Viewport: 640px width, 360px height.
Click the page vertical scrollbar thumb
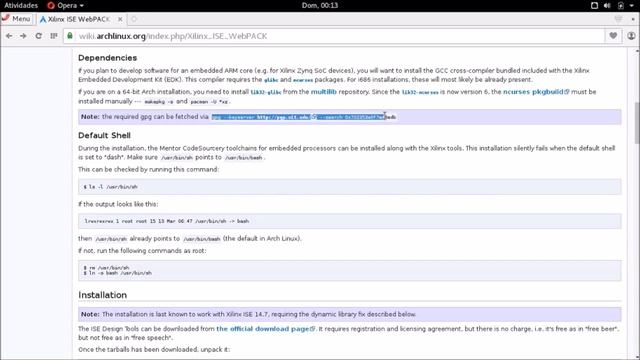(637, 122)
